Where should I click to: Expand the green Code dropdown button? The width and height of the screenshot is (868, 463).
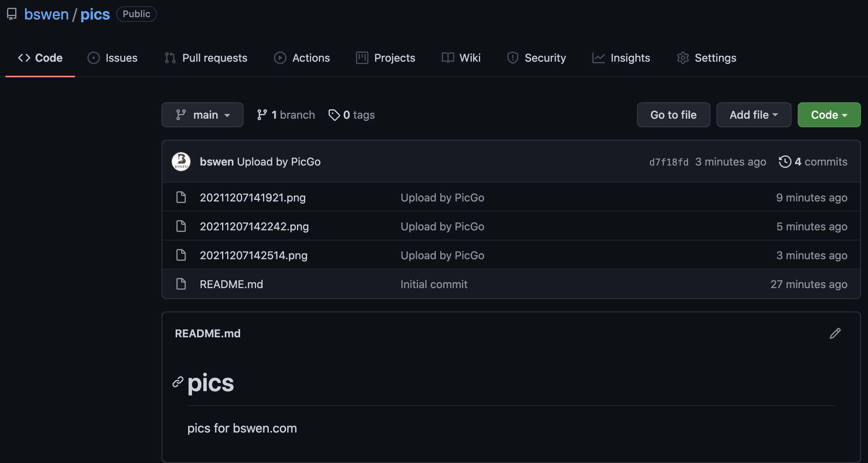click(829, 115)
